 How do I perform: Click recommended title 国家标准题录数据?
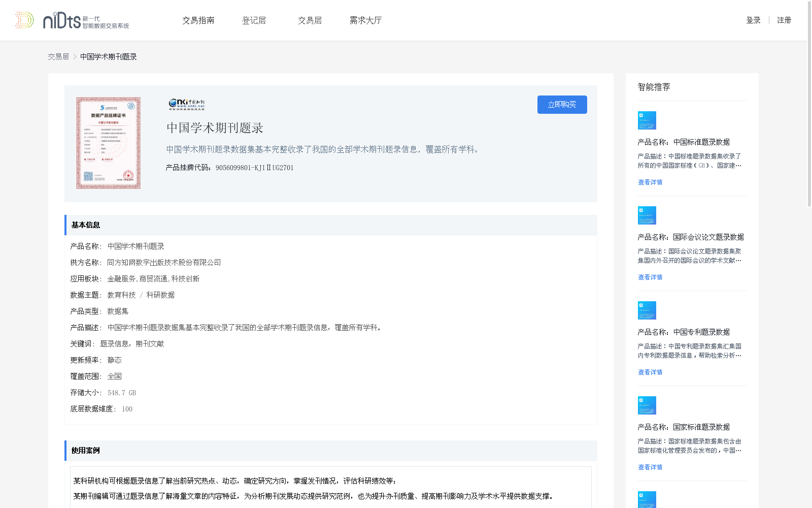pyautogui.click(x=702, y=427)
